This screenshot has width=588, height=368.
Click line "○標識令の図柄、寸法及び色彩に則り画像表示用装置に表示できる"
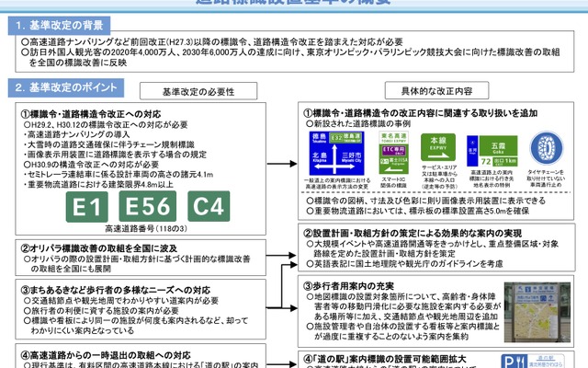tap(426, 201)
